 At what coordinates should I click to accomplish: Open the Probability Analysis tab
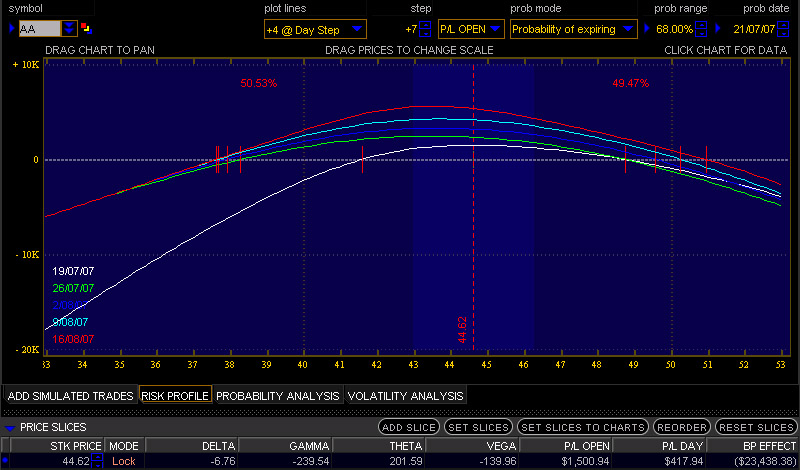[278, 395]
